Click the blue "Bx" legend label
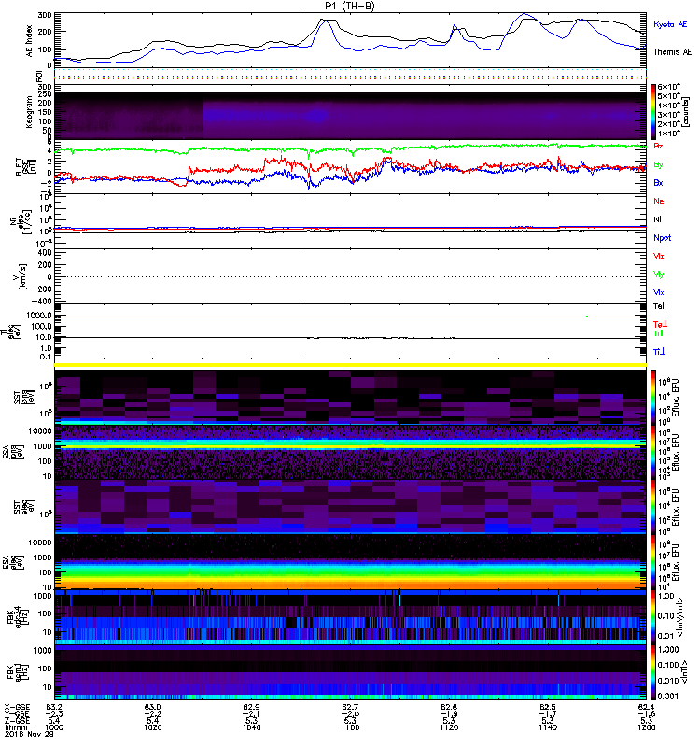700x747 pixels. [658, 183]
